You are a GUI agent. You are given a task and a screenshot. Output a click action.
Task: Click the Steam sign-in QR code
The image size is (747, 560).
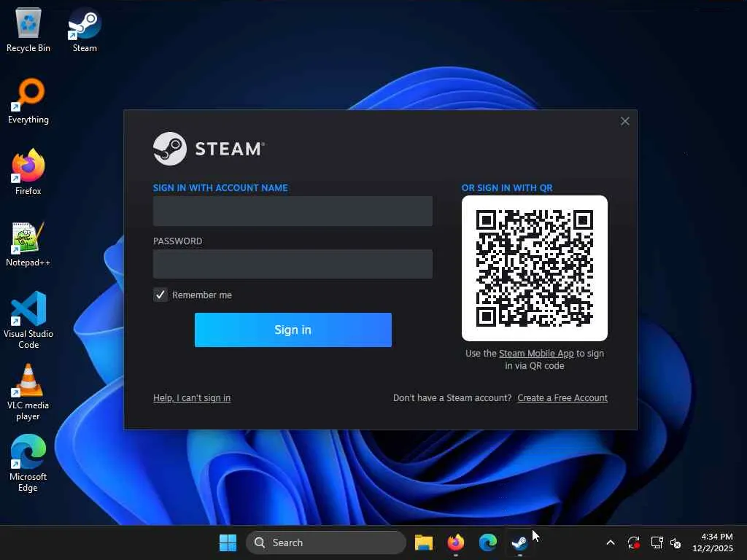pos(535,268)
